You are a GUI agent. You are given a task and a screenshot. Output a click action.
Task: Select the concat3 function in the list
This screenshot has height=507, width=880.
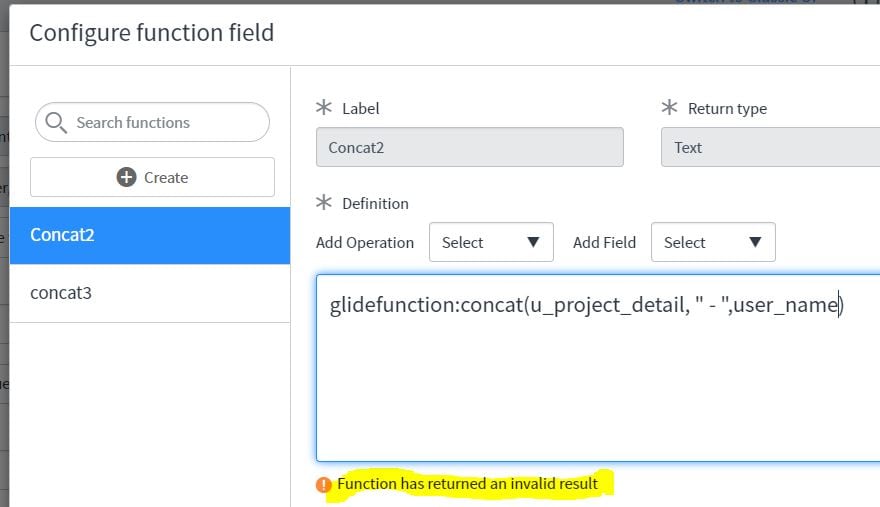tap(150, 293)
